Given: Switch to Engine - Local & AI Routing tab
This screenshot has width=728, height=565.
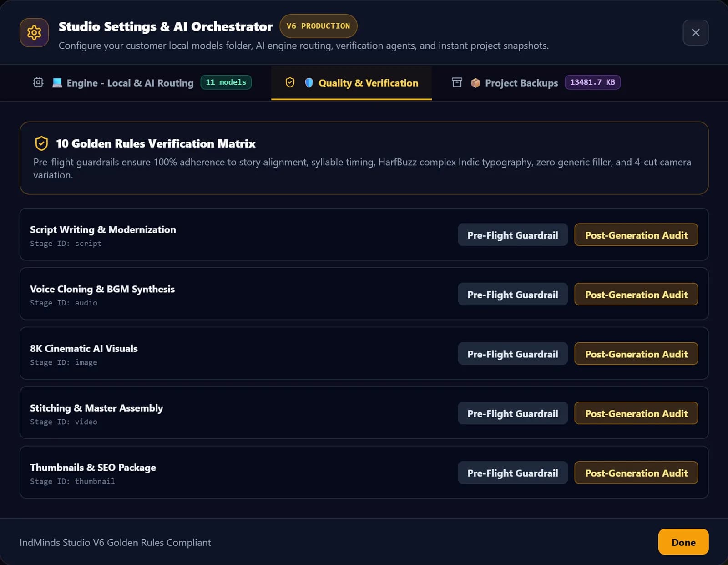Looking at the screenshot, I should [x=142, y=83].
